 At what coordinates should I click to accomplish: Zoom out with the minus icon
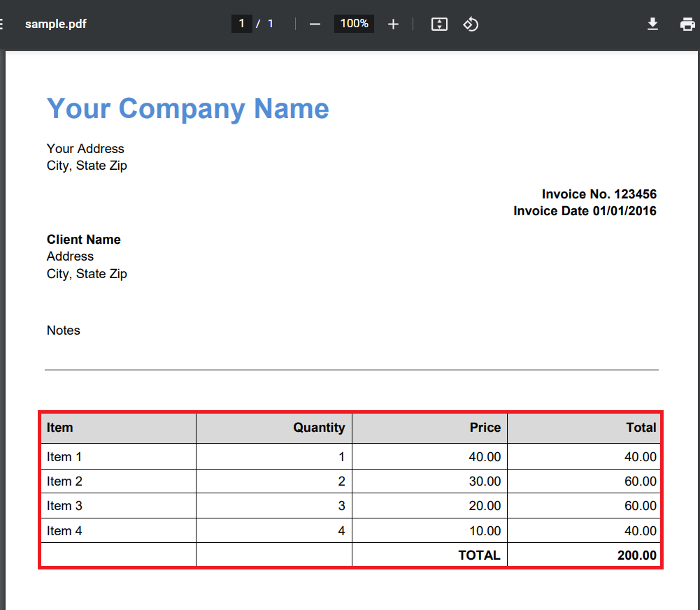tap(315, 24)
